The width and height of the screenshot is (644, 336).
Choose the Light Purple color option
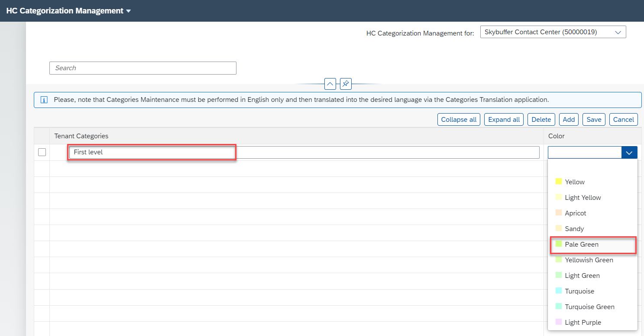click(x=592, y=322)
